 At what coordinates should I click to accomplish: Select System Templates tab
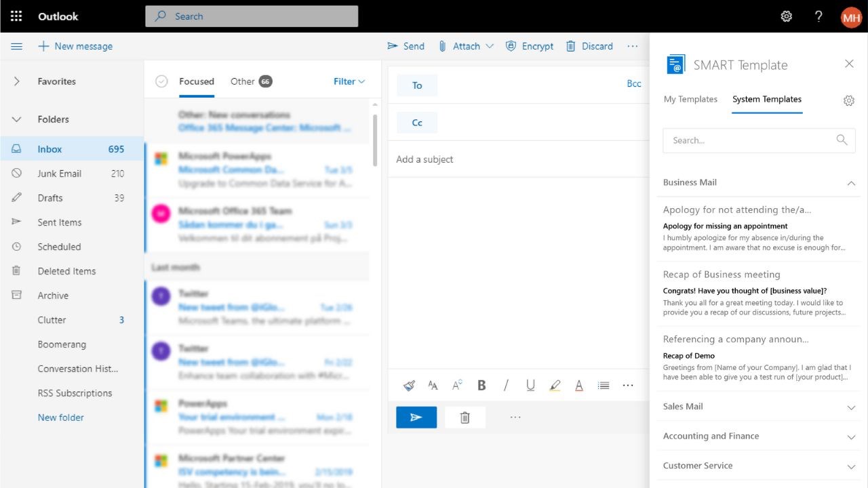(x=767, y=99)
